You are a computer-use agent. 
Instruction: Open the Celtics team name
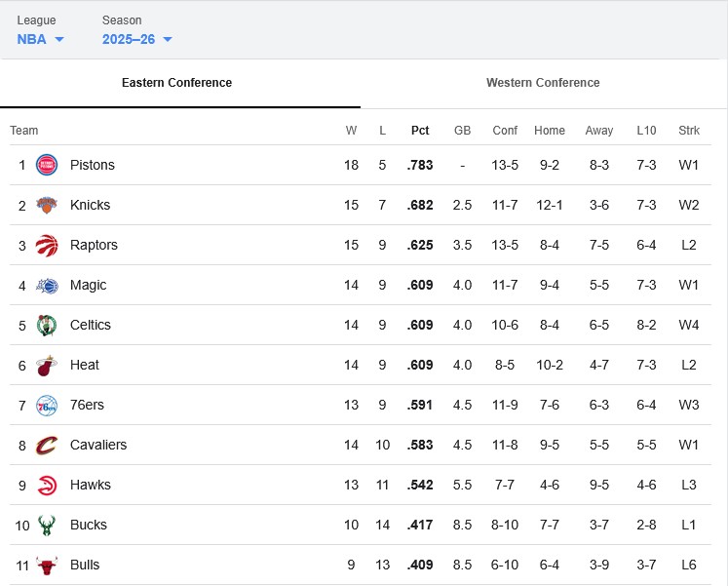pos(91,325)
